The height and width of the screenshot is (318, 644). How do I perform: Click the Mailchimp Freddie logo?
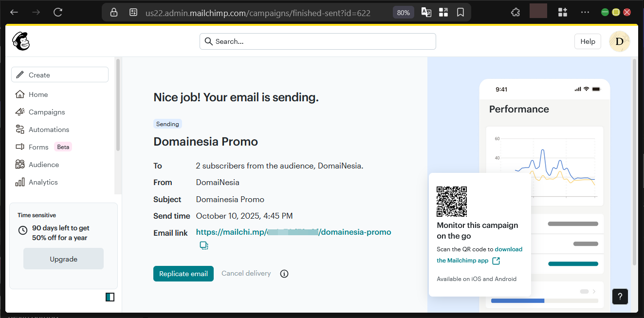point(21,41)
